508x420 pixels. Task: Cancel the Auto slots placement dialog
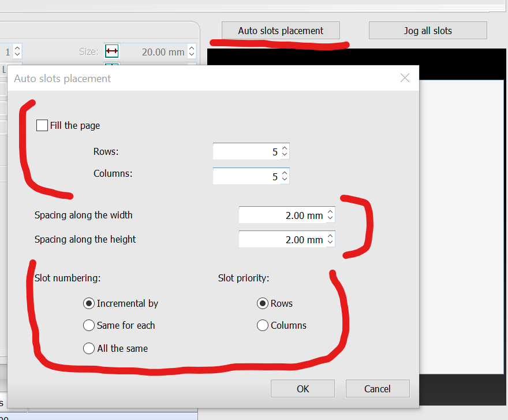[x=378, y=389]
